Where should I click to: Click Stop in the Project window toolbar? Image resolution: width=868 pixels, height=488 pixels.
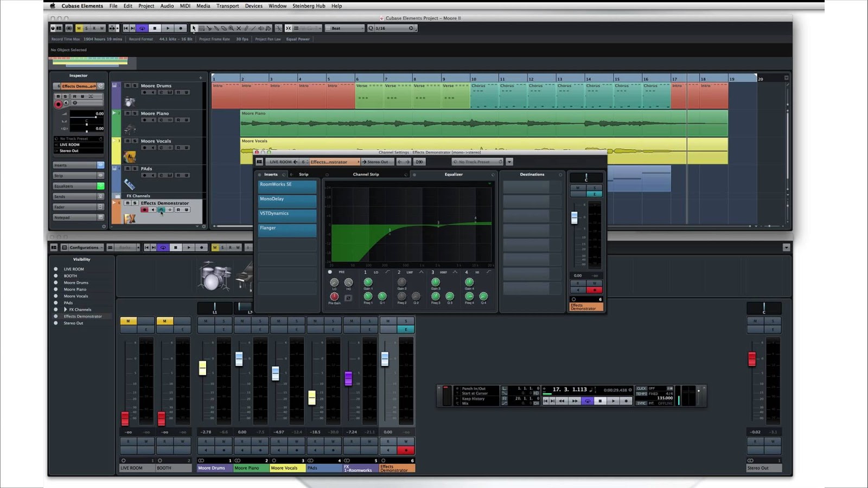point(155,28)
